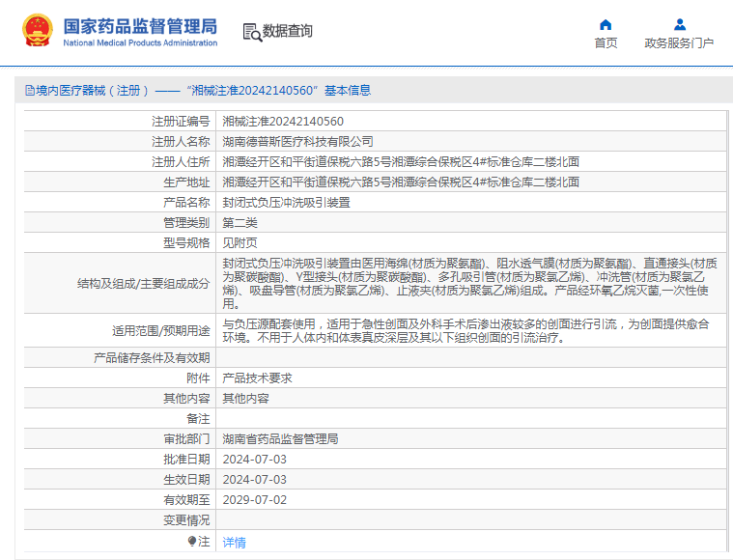
Task: Click the national emblem logo
Action: (x=38, y=30)
